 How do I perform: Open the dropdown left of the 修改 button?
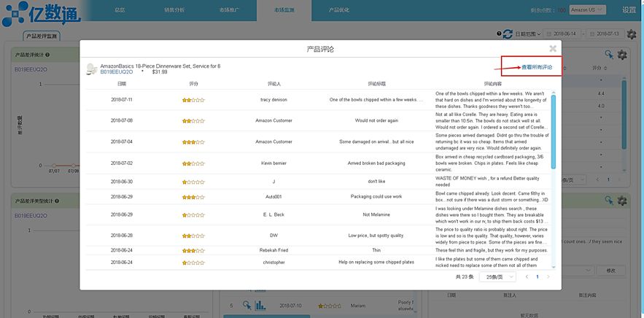pyautogui.click(x=579, y=271)
